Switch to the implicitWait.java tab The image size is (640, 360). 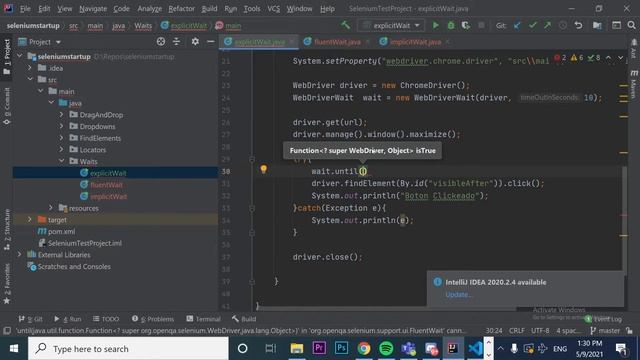point(415,42)
